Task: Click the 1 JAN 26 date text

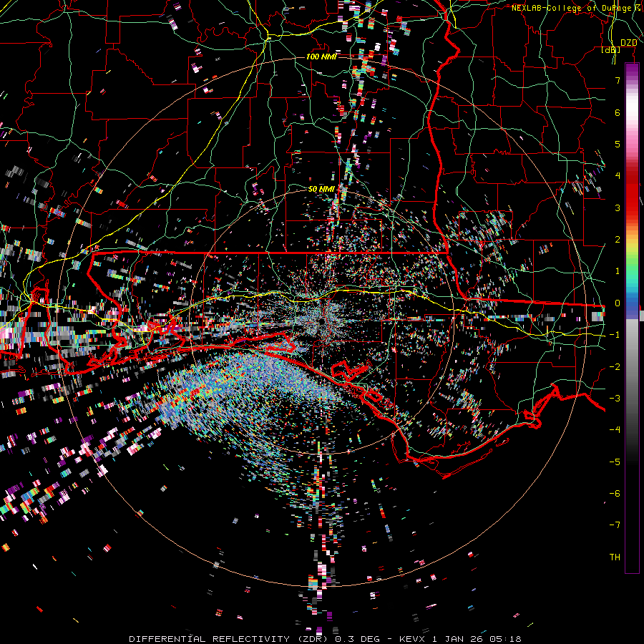Action: pyautogui.click(x=459, y=639)
